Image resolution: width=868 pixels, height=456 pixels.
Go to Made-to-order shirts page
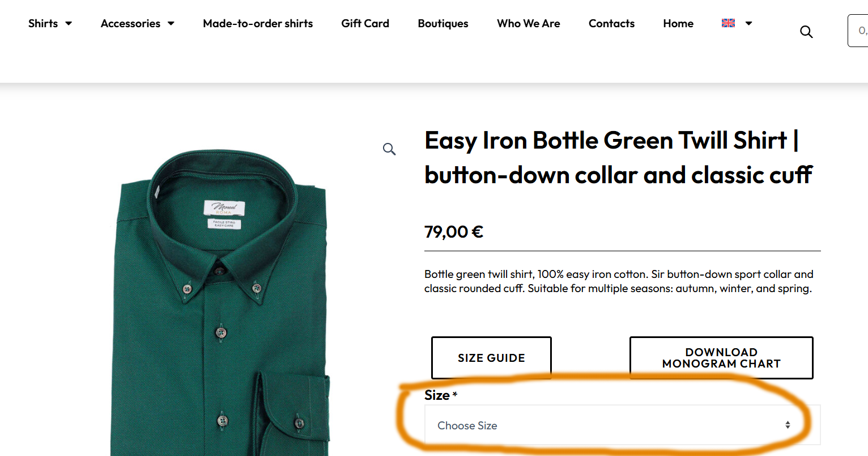click(258, 23)
